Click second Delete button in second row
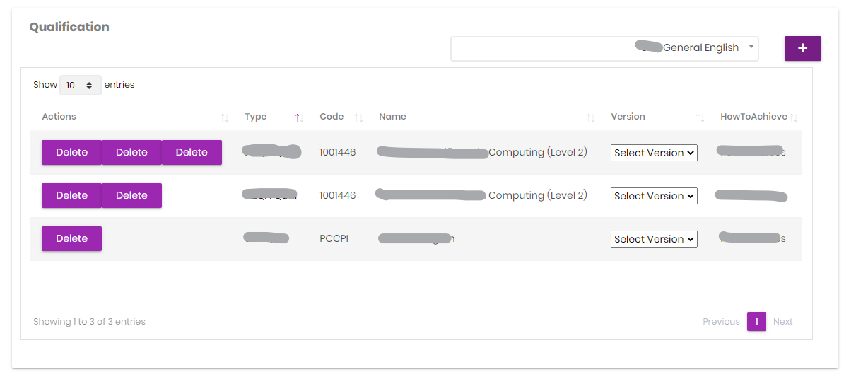The image size is (868, 377). (131, 196)
